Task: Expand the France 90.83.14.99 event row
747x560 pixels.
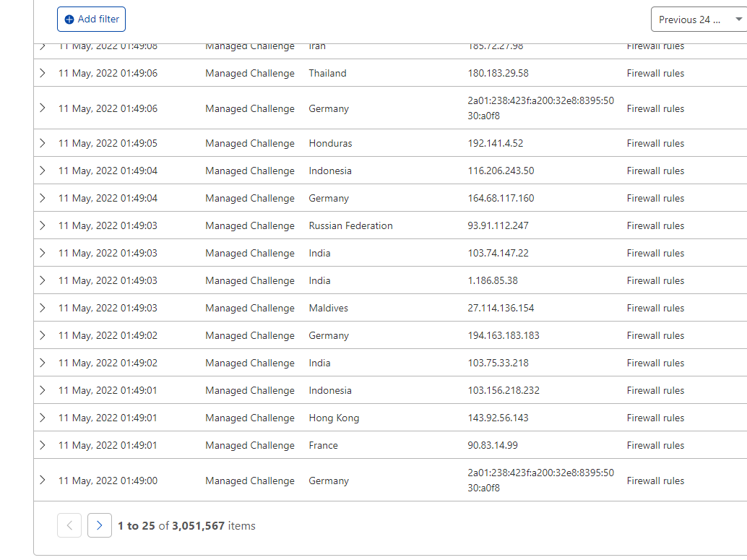Action: (x=43, y=445)
